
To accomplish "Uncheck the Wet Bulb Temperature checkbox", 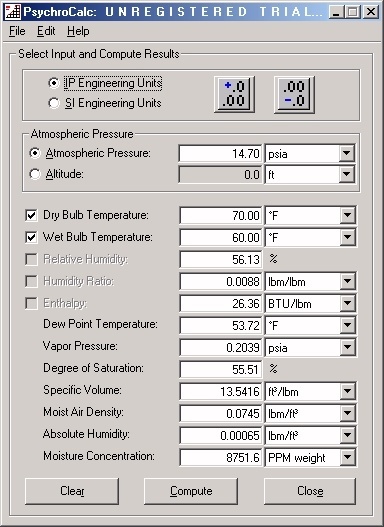I will [31, 237].
